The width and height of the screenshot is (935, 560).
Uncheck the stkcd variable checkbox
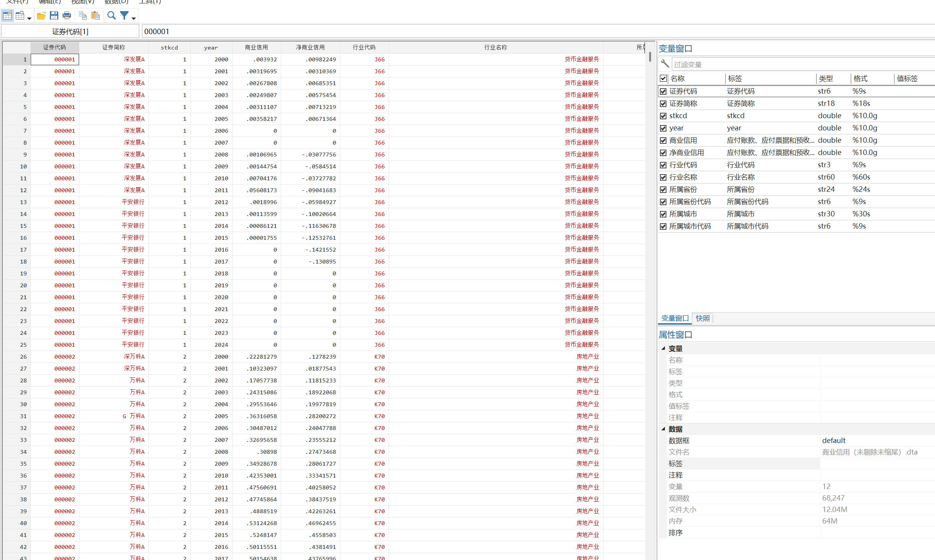pos(663,116)
